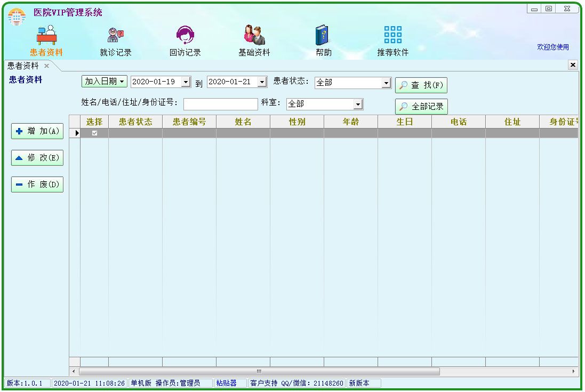Expand the 患者状态 status dropdown
The height and width of the screenshot is (392, 585).
point(386,83)
